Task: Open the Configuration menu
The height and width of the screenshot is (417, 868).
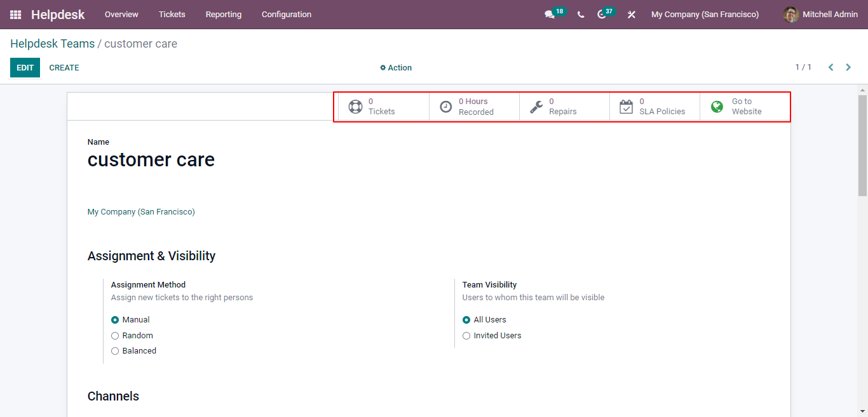Action: [x=287, y=14]
